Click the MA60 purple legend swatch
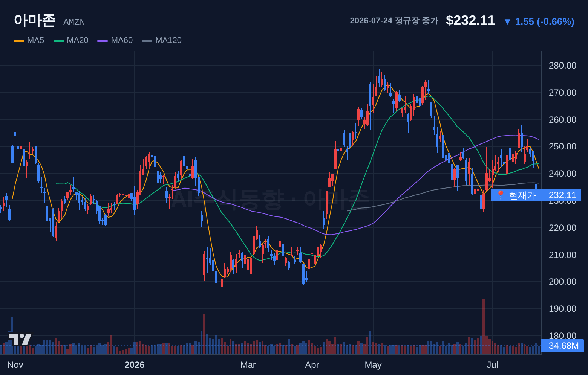This screenshot has width=588, height=375. (x=103, y=41)
